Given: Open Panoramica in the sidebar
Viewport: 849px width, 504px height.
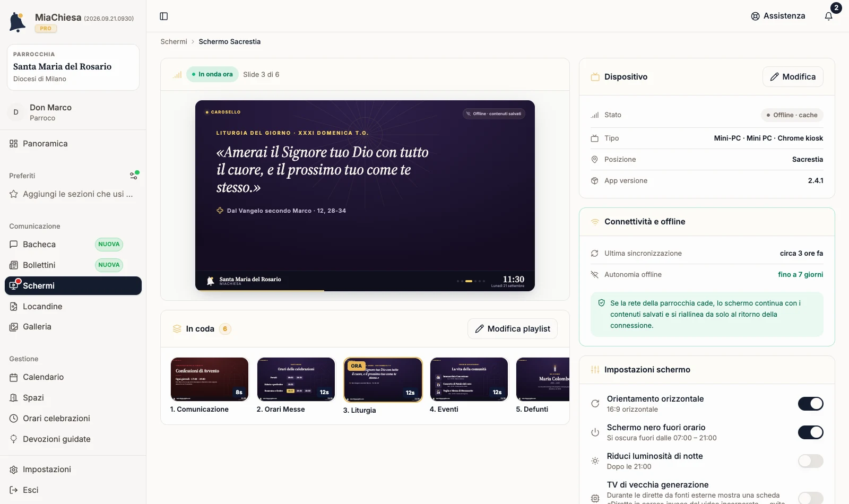Looking at the screenshot, I should [73, 144].
